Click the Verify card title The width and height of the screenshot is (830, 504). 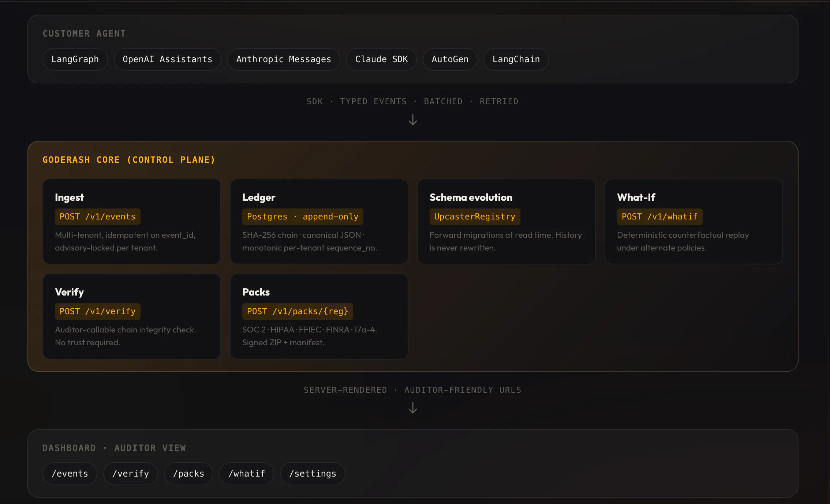pyautogui.click(x=70, y=292)
